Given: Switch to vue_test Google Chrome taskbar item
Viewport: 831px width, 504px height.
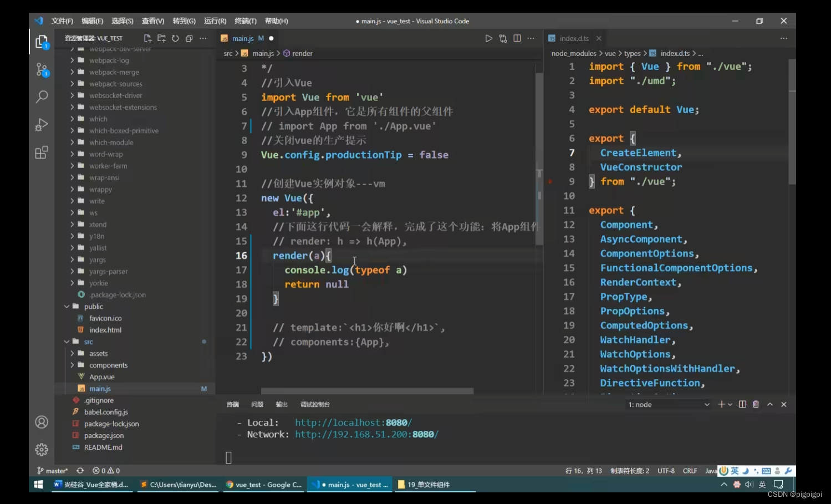Looking at the screenshot, I should 264,484.
